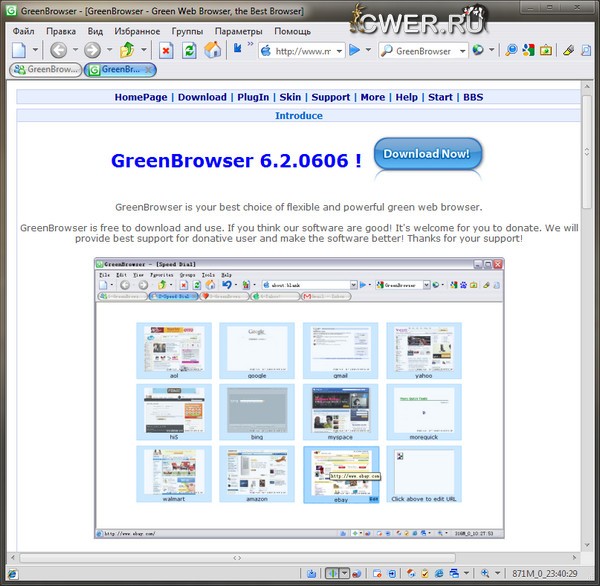Switch to the first GreenBrowser tab
Screen dimensions: 600x586
click(46, 70)
